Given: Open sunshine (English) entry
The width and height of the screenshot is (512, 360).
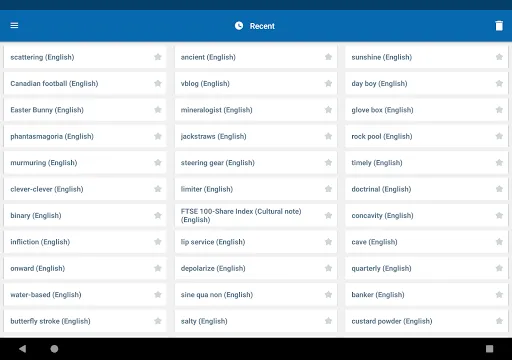Looking at the screenshot, I should [x=426, y=57].
